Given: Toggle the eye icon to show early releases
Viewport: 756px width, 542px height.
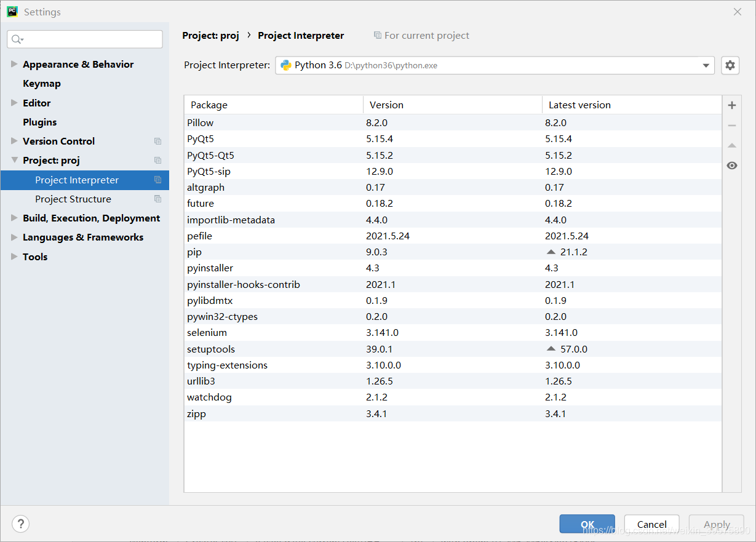Looking at the screenshot, I should tap(731, 165).
